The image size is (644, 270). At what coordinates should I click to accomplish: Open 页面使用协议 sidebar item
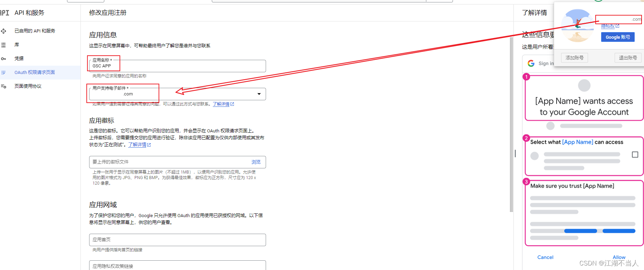(x=28, y=86)
